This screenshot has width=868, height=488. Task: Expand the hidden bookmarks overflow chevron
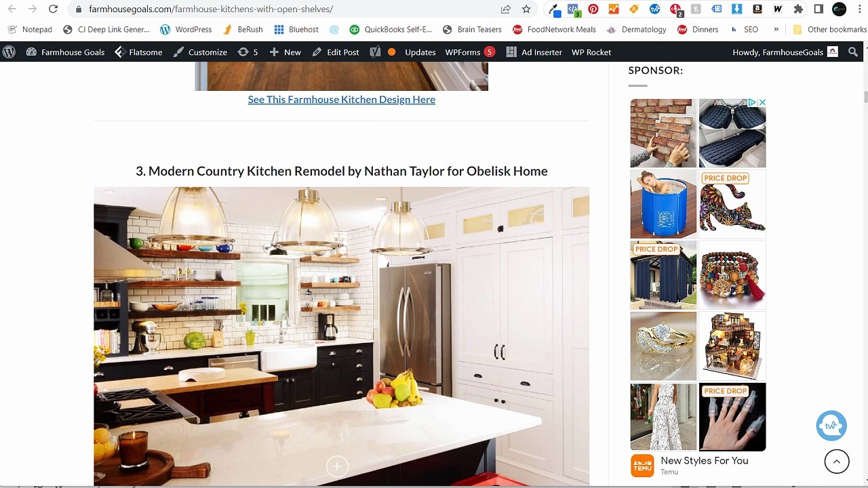click(x=776, y=29)
